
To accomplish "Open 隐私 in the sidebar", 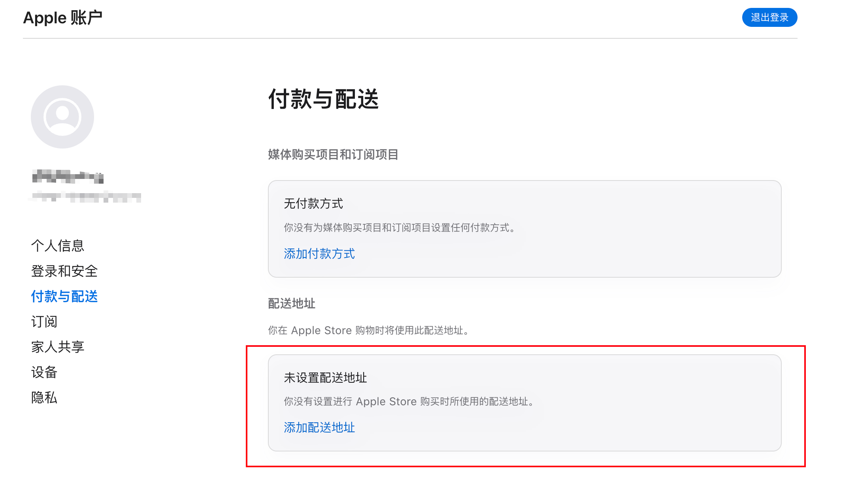I will [44, 397].
